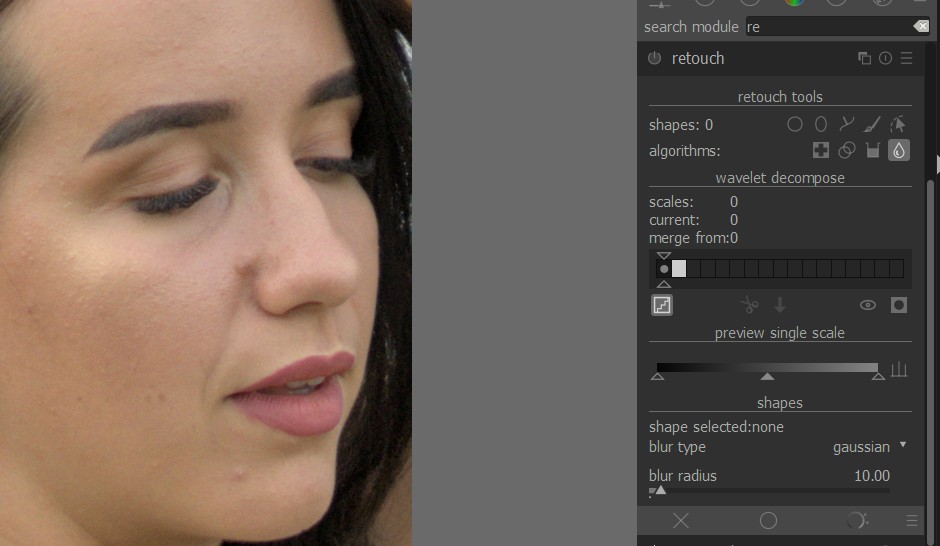Screen dimensions: 940x546
Task: Select the mask off X icon
Action: (x=680, y=520)
